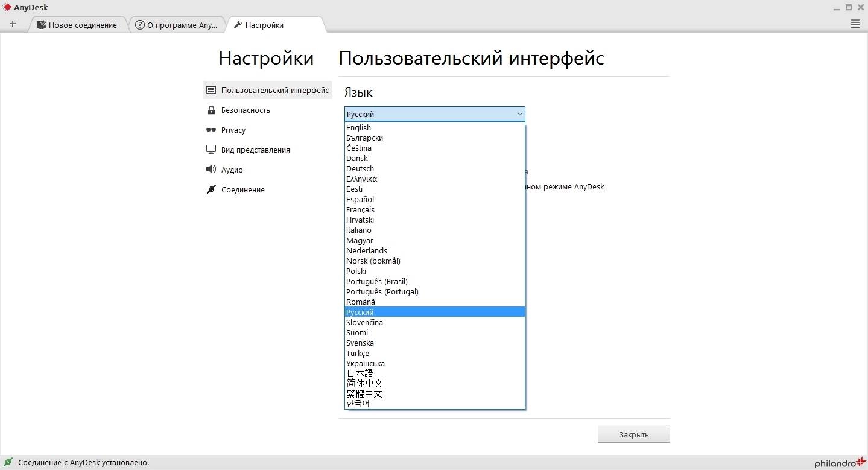Choose Italiano from language list
The image size is (868, 470).
435,230
